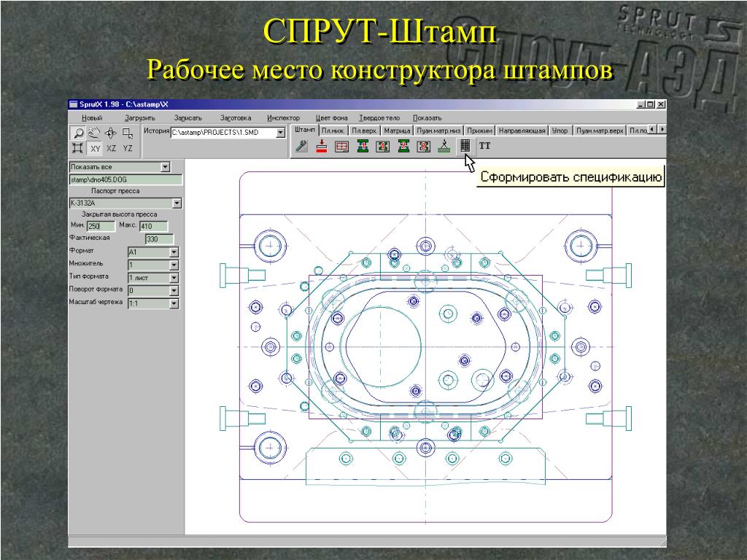Click the boxed section icon numbered 2

point(424,146)
